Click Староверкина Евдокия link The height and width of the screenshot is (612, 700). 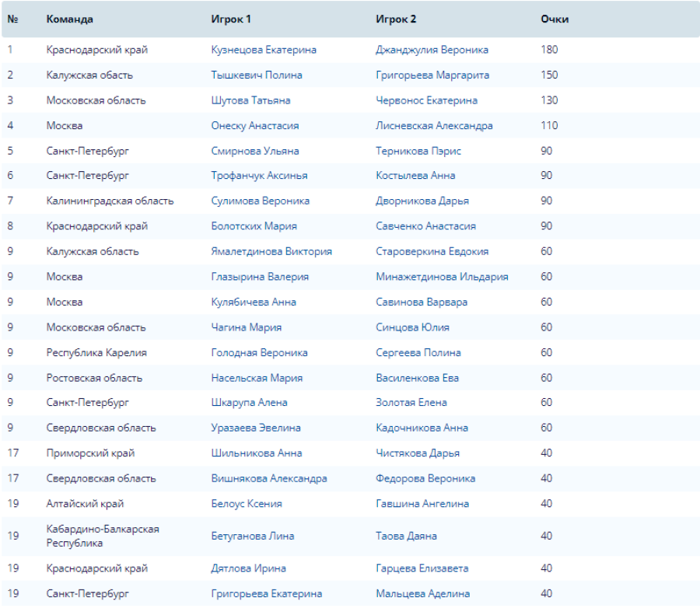432,251
